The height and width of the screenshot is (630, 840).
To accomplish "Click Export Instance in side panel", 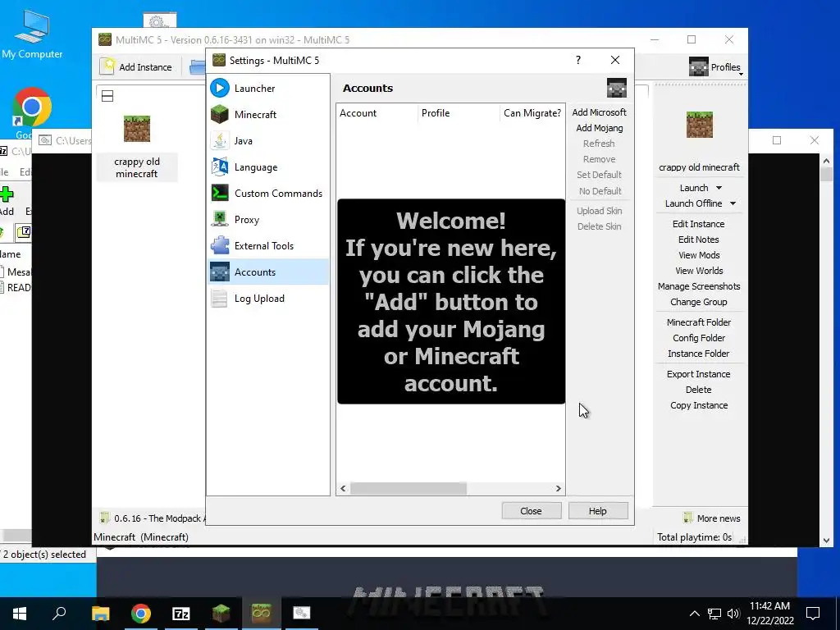I will pos(699,374).
